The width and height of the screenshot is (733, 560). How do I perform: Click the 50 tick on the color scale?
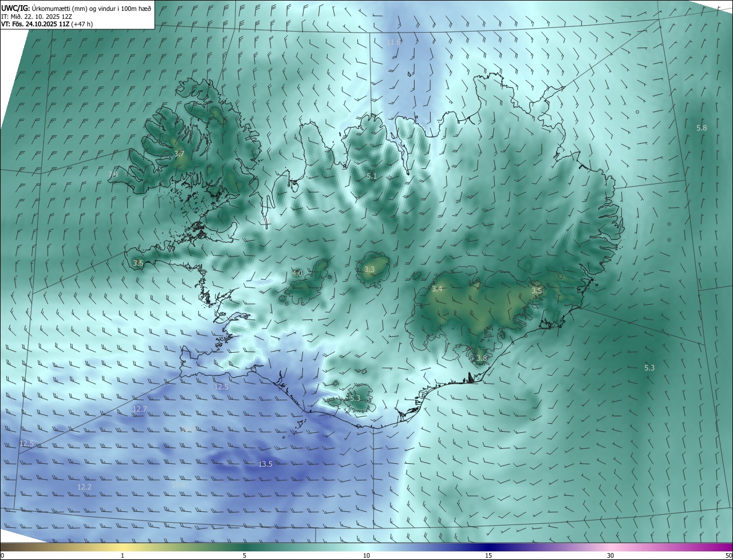point(728,556)
